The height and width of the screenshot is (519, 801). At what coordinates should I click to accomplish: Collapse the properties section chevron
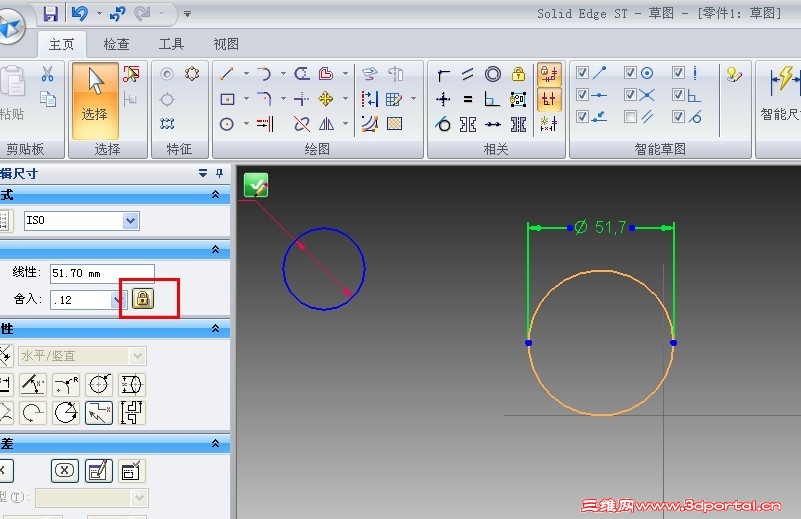click(216, 328)
